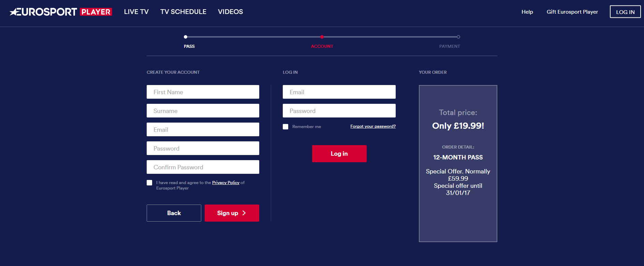Image resolution: width=644 pixels, height=266 pixels.
Task: Go to the Videos section
Action: [x=230, y=12]
